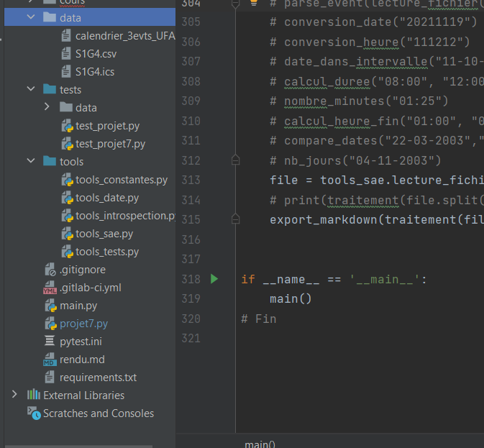484x448 pixels.
Task: Open test_projet7.py in the tests folder
Action: click(x=110, y=144)
